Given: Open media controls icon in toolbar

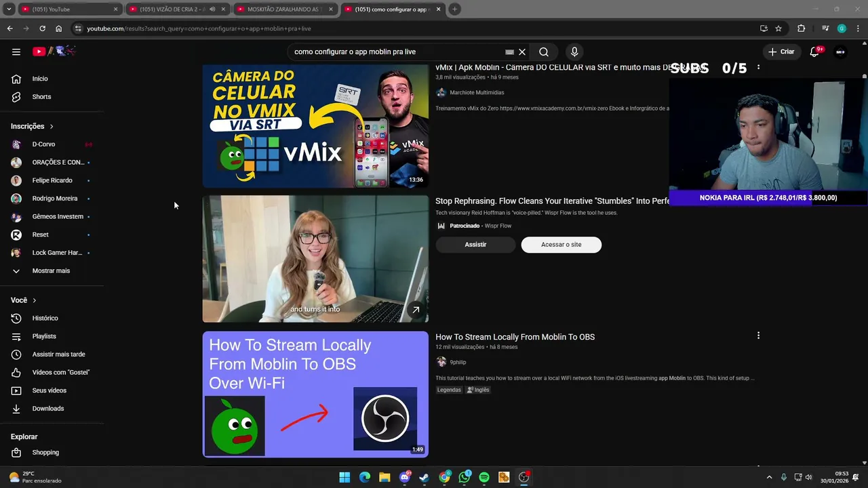Looking at the screenshot, I should (x=825, y=28).
